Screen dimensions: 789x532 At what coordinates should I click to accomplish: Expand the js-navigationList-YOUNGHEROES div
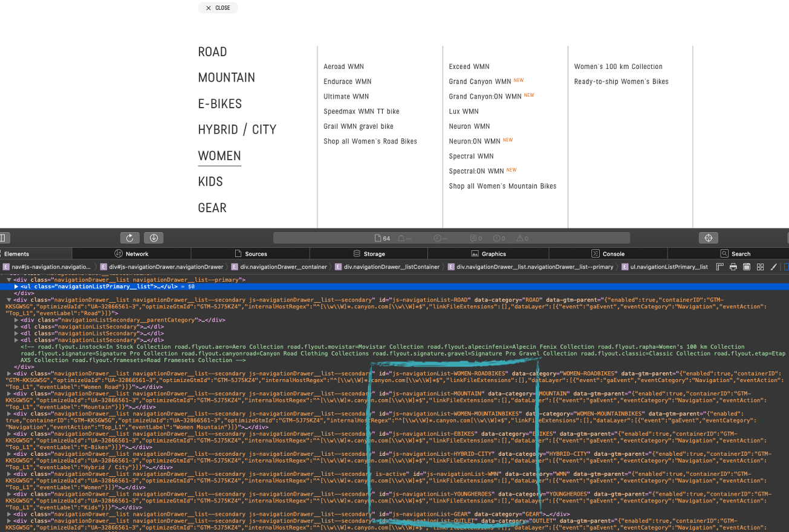click(9, 494)
